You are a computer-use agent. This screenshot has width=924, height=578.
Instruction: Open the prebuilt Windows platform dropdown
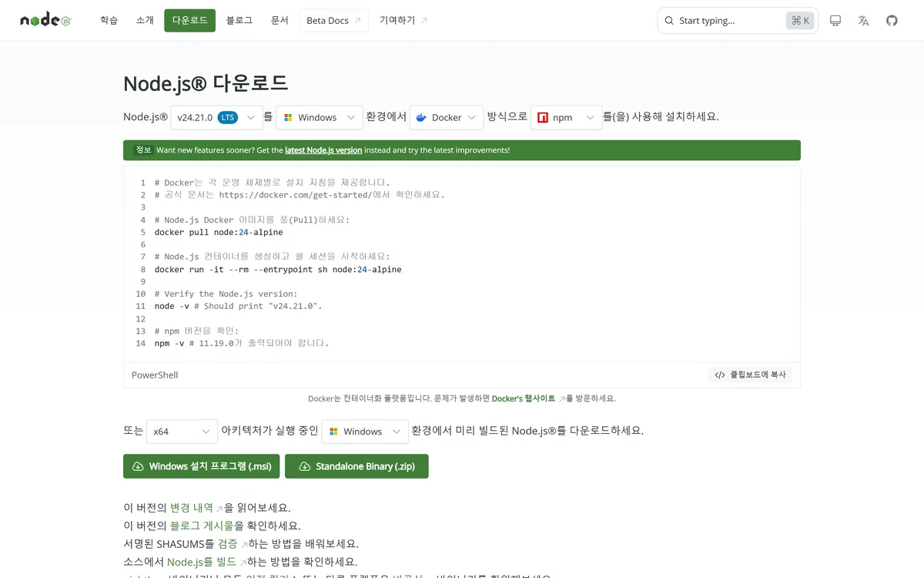point(365,432)
